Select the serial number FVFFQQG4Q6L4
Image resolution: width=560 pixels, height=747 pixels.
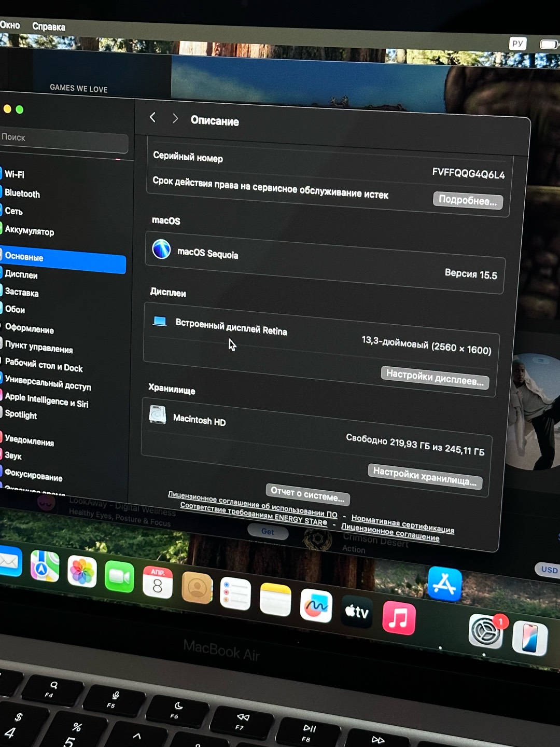point(468,174)
